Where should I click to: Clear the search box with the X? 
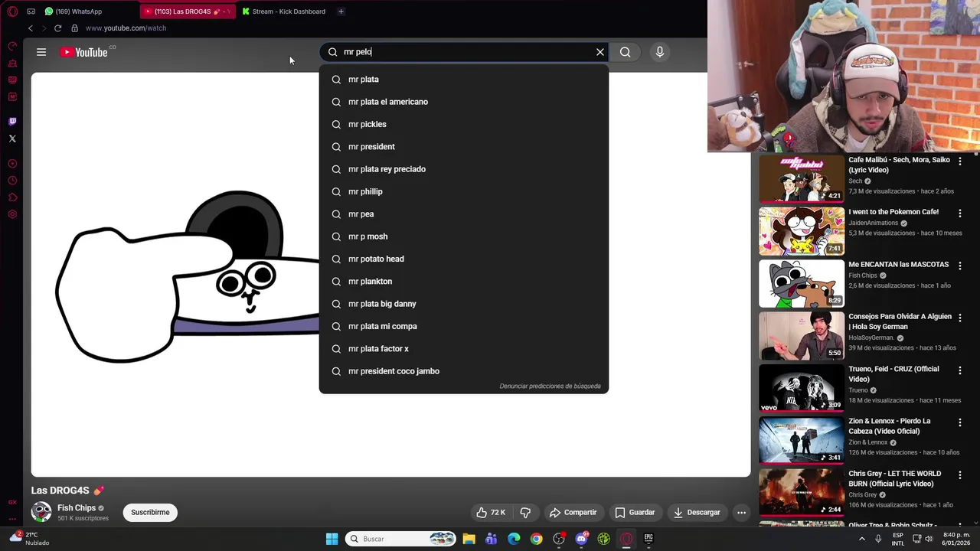click(600, 52)
